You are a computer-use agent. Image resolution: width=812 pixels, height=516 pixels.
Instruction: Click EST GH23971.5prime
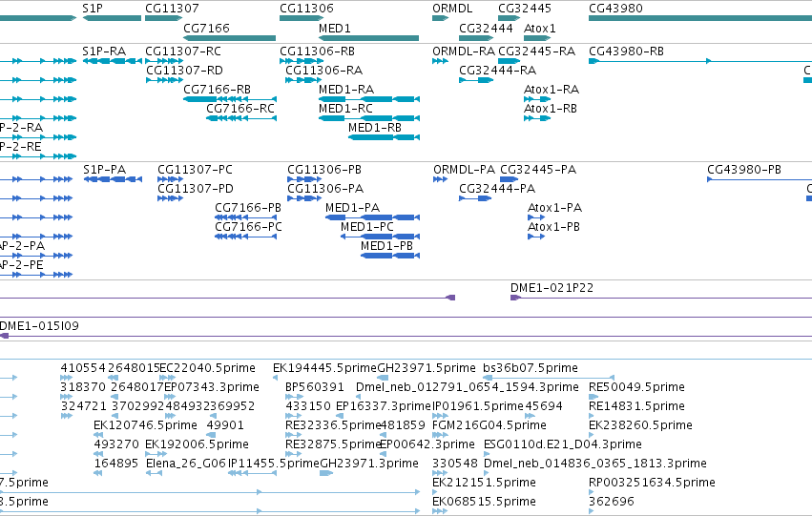[384, 378]
